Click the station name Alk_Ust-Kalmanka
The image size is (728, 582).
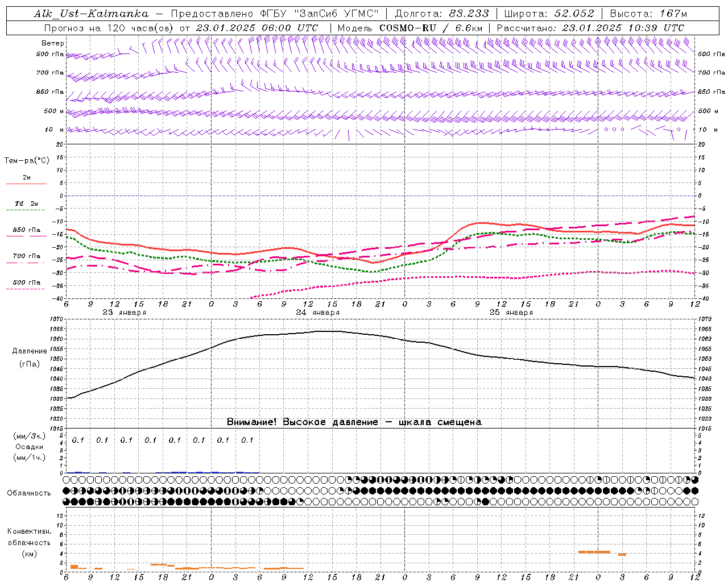coord(91,14)
